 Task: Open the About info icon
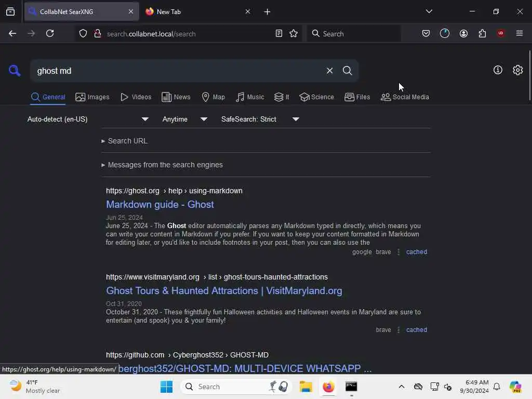tap(498, 70)
